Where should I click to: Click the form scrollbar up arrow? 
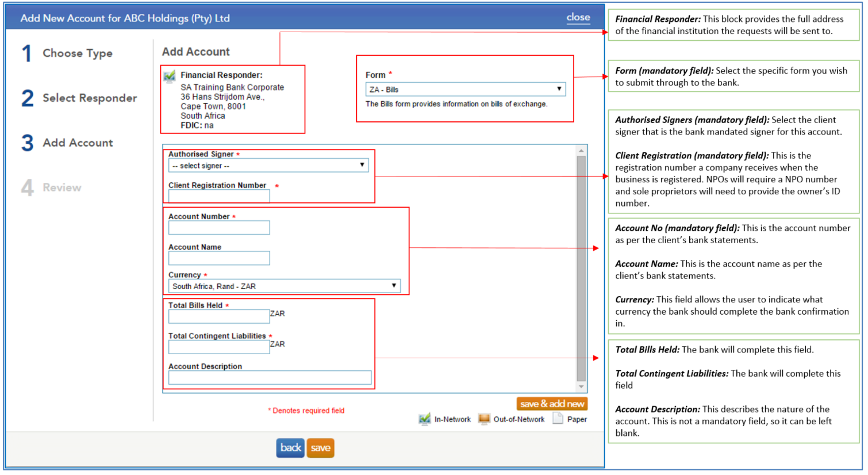point(581,151)
